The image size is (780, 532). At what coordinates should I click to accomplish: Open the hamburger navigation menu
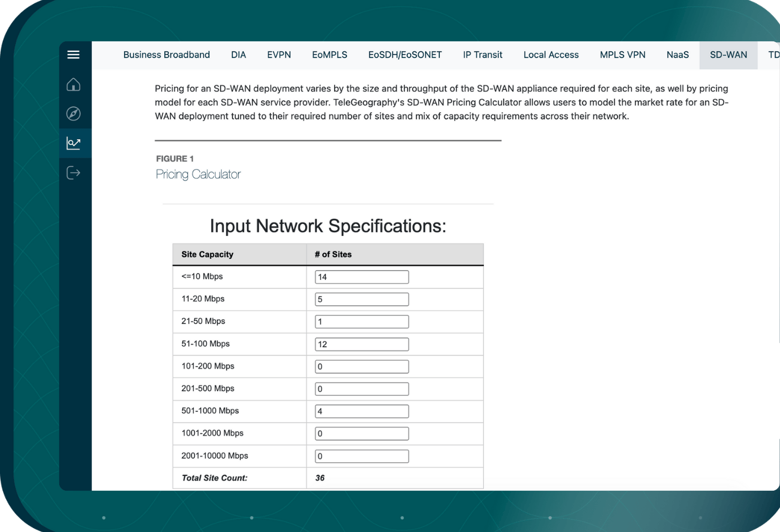(x=73, y=54)
